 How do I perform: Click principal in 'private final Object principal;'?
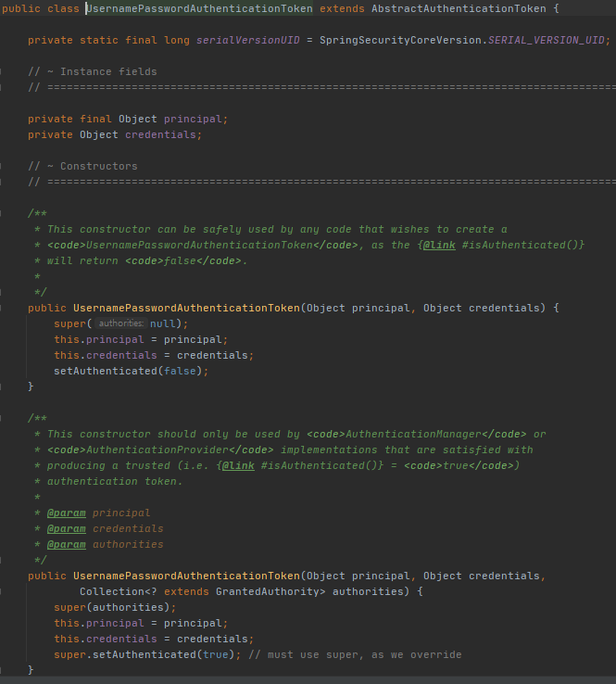(193, 119)
